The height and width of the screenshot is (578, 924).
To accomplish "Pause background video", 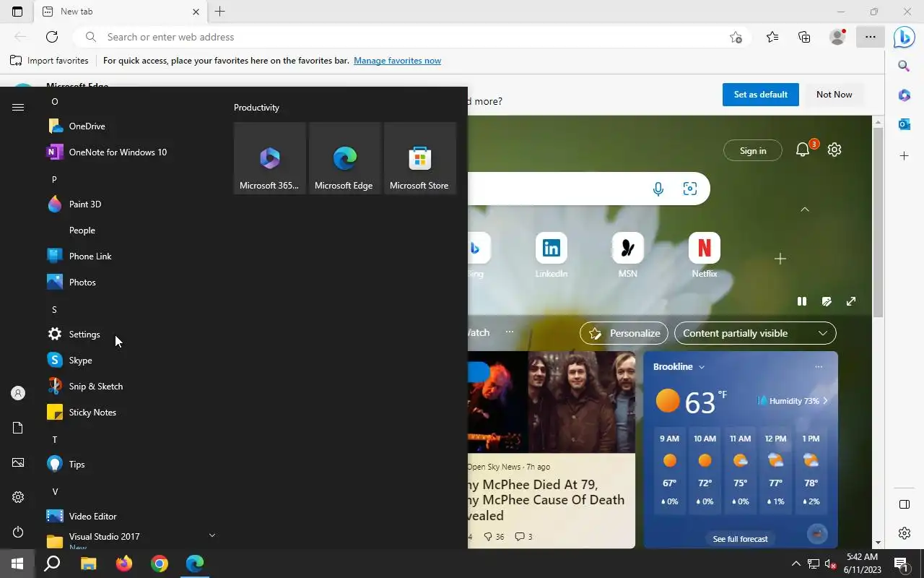I will 802,301.
